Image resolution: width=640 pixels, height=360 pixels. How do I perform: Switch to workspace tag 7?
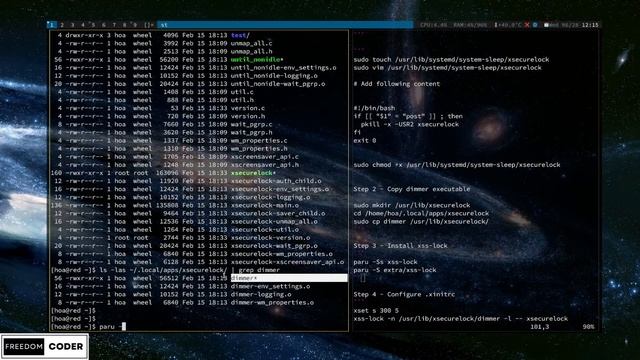pyautogui.click(x=114, y=25)
